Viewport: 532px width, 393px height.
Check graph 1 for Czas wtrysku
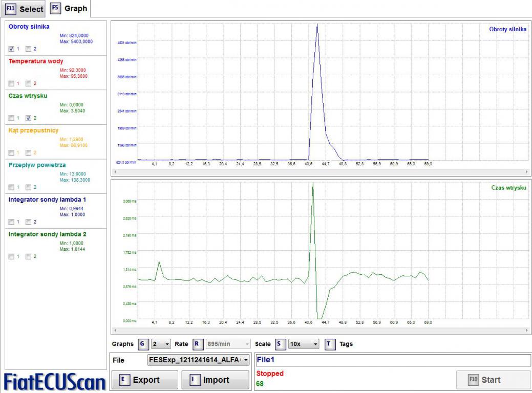click(12, 118)
